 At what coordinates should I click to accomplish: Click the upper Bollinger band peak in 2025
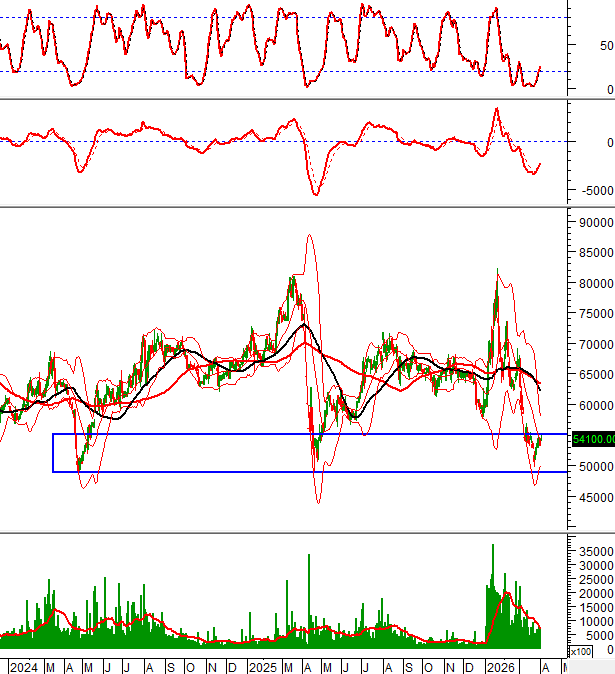(309, 236)
